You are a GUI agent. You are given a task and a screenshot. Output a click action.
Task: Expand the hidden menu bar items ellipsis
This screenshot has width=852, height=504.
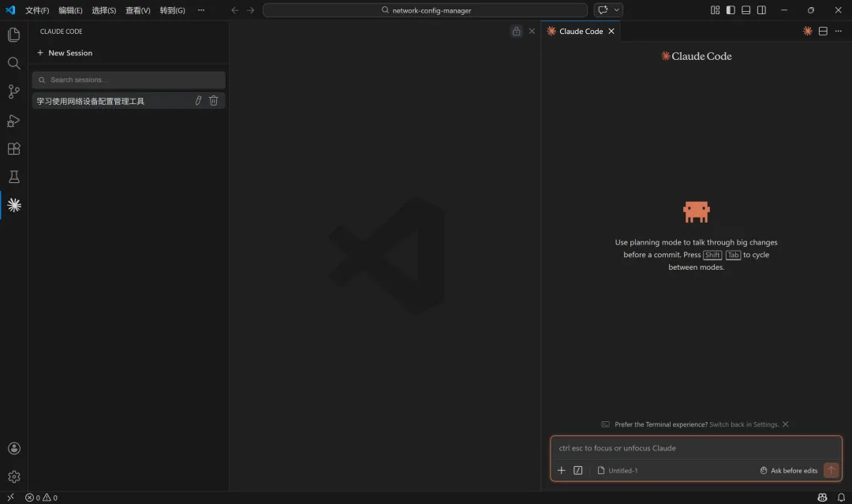click(201, 10)
